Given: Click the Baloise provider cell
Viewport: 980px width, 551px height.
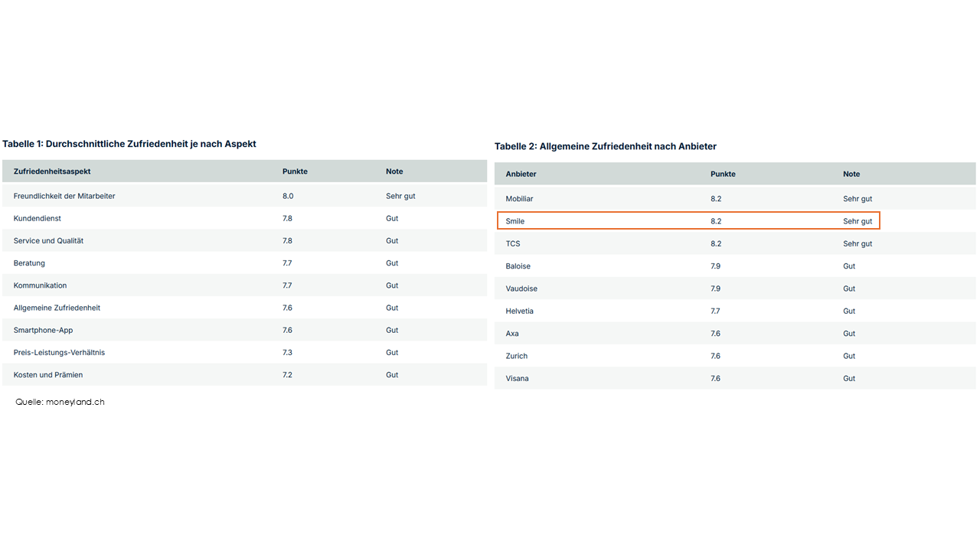Looking at the screenshot, I should (x=518, y=266).
